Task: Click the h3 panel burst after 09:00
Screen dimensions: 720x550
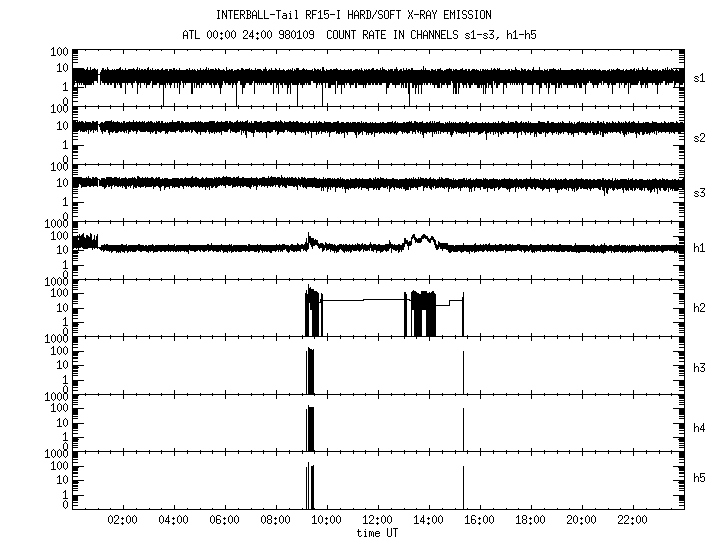Action: pyautogui.click(x=310, y=370)
